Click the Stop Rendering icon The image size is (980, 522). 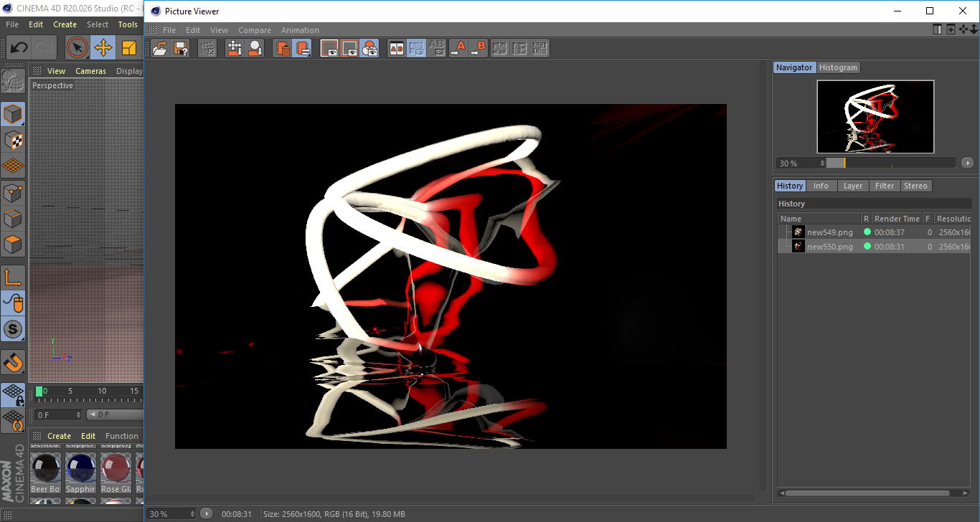tap(207, 49)
